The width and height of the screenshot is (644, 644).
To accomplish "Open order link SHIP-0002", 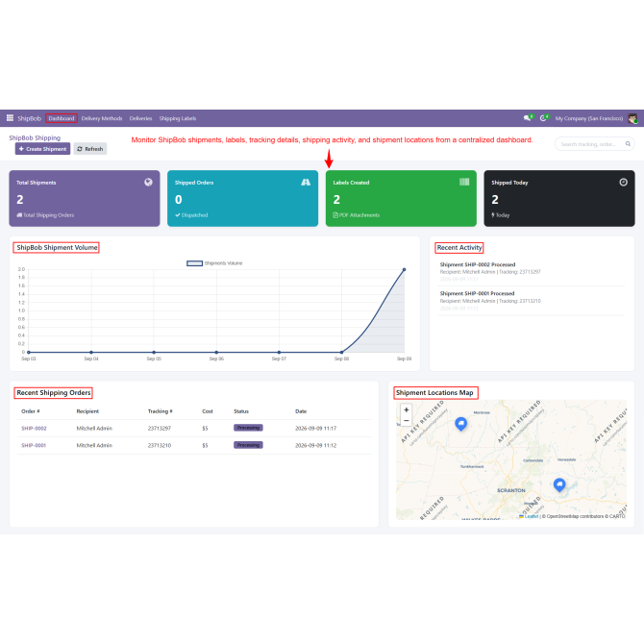I will (x=34, y=428).
